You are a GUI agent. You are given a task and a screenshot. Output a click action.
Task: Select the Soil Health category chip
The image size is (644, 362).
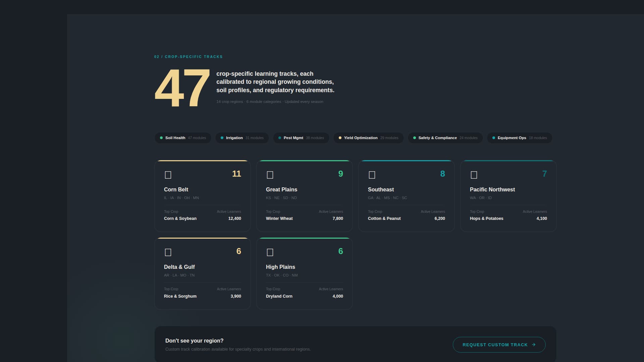coord(183,138)
